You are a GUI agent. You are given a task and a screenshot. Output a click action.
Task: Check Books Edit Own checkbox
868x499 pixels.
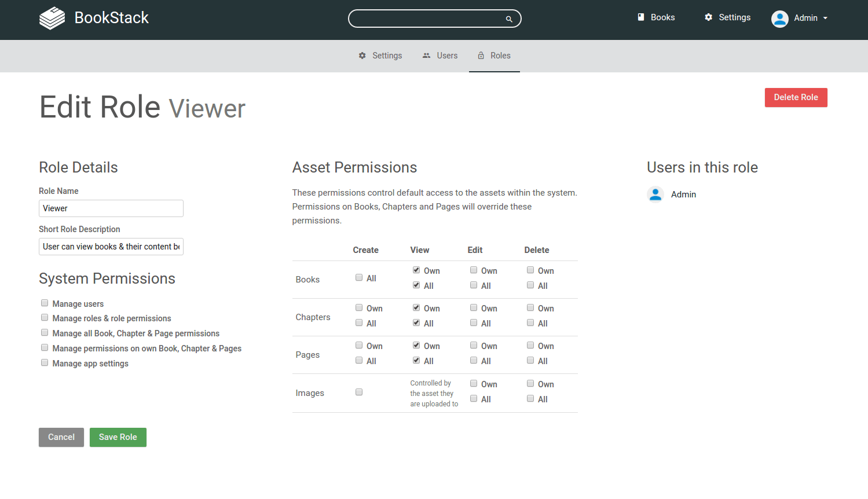pyautogui.click(x=474, y=270)
